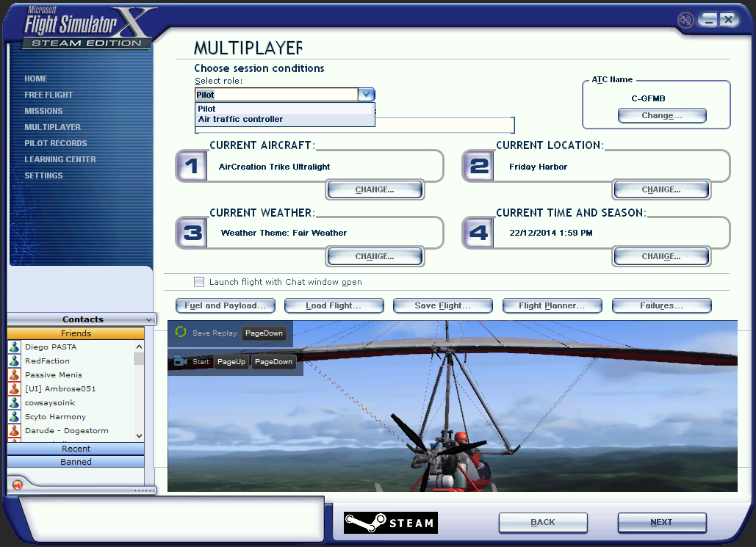This screenshot has width=756, height=547.
Task: Click the Steam logo
Action: click(x=390, y=523)
